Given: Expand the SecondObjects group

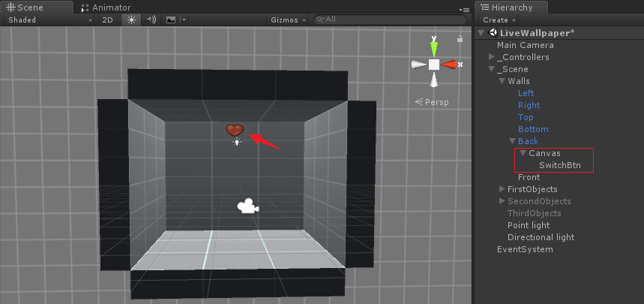Looking at the screenshot, I should click(x=502, y=200).
